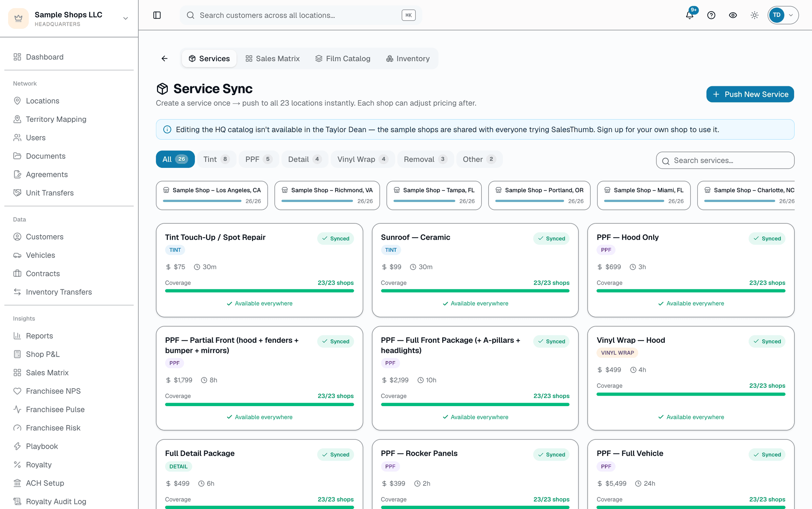Viewport: 812px width, 509px height.
Task: Open Shop P&L in the sidebar
Action: tap(69, 354)
